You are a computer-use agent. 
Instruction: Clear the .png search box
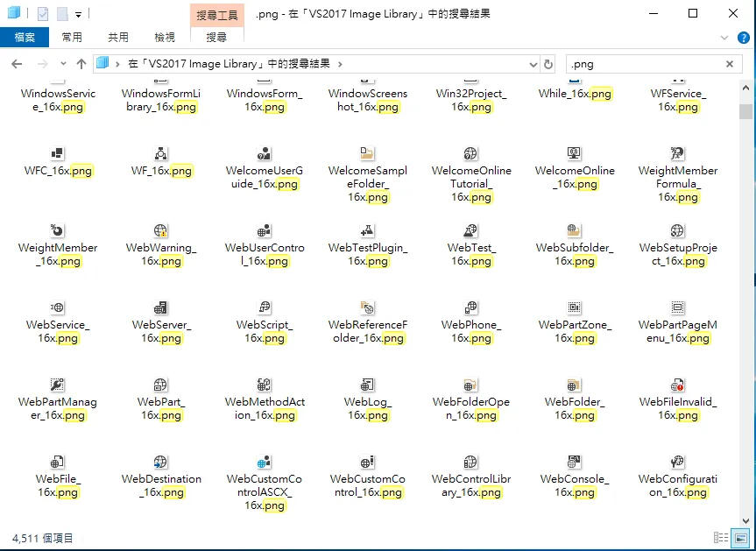pyautogui.click(x=730, y=64)
